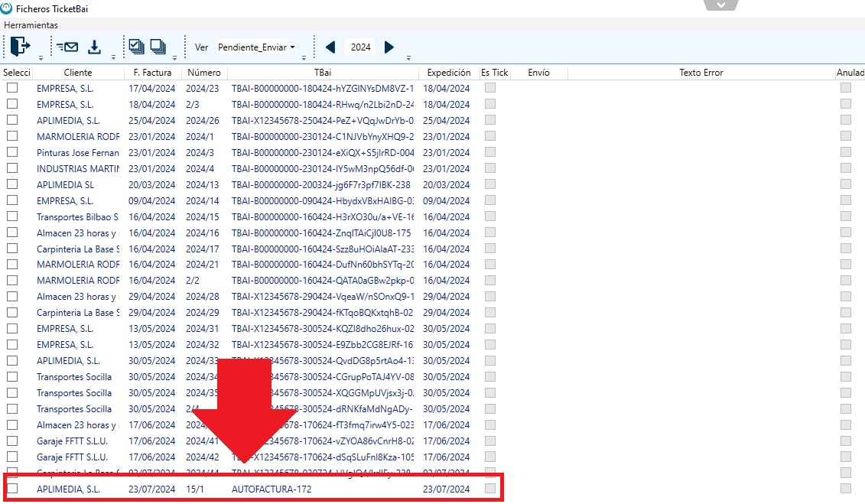Viewport: 865px width, 504px height.
Task: Go to previous year with left arrow
Action: 330,47
